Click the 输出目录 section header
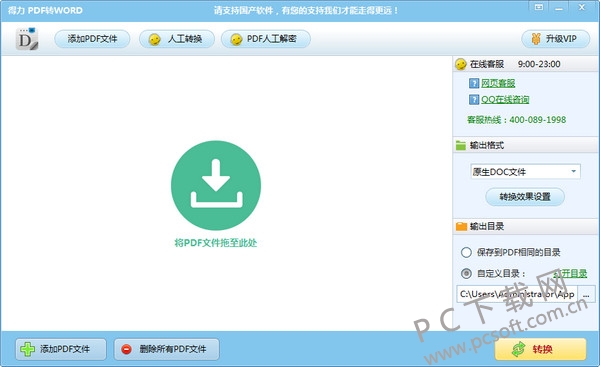Viewport: 600px width, 367px height. 526,227
